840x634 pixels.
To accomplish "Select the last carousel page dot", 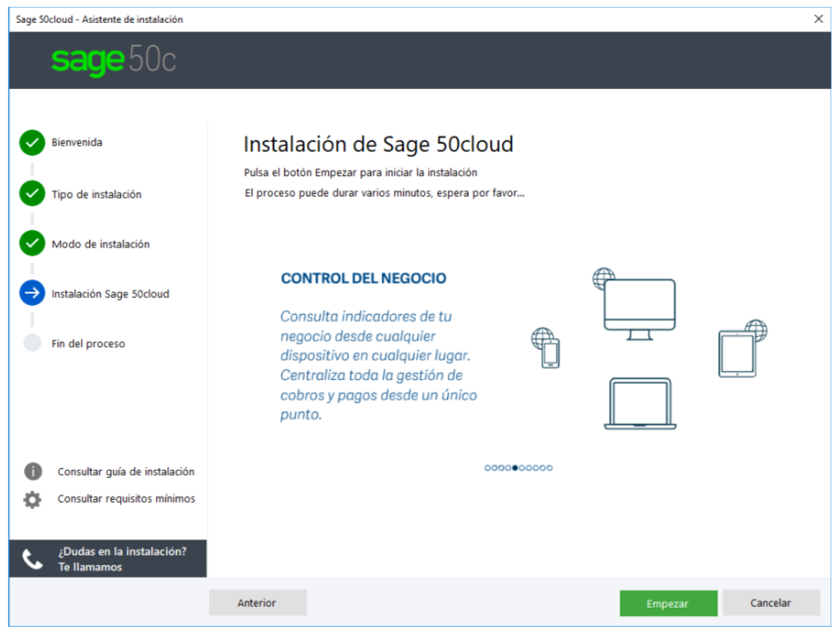I will (x=549, y=468).
